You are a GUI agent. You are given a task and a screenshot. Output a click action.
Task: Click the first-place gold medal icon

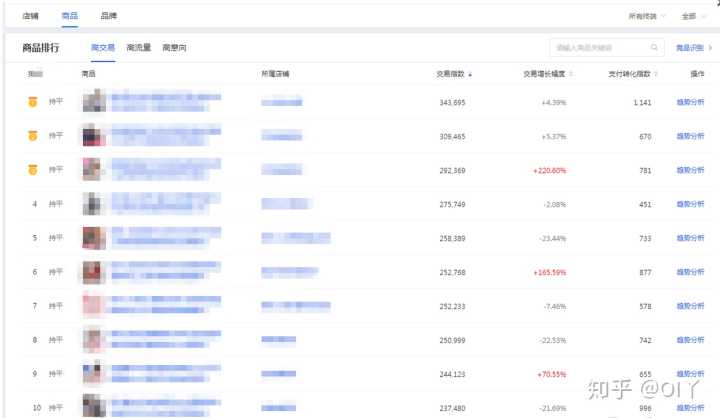(x=33, y=101)
